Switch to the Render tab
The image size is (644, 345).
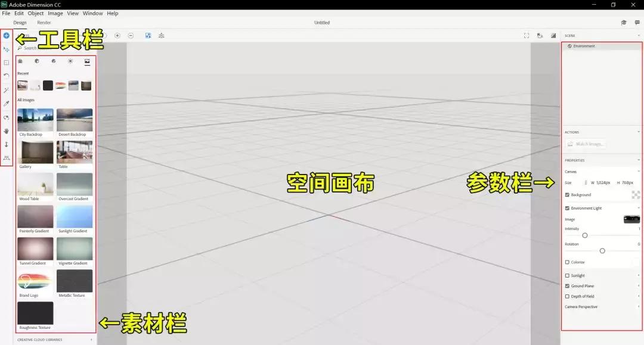click(x=44, y=22)
